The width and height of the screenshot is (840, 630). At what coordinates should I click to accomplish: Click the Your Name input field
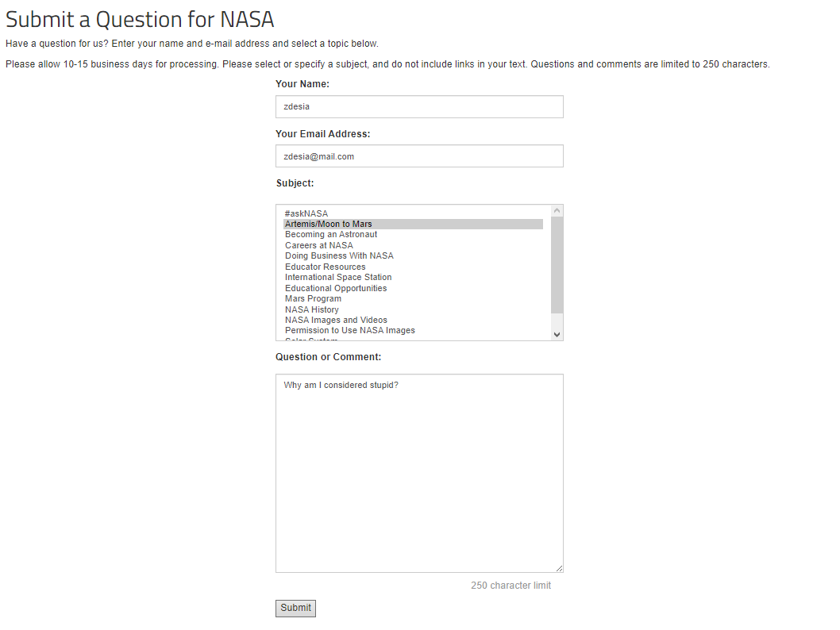pyautogui.click(x=419, y=106)
